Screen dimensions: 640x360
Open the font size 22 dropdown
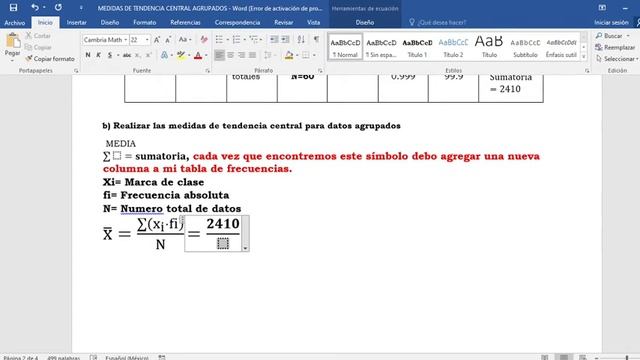[147, 40]
